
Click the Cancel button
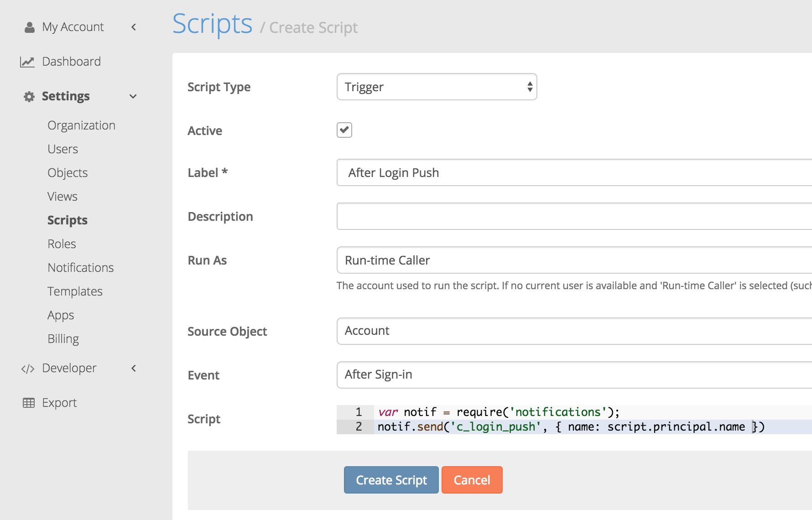[x=472, y=480]
